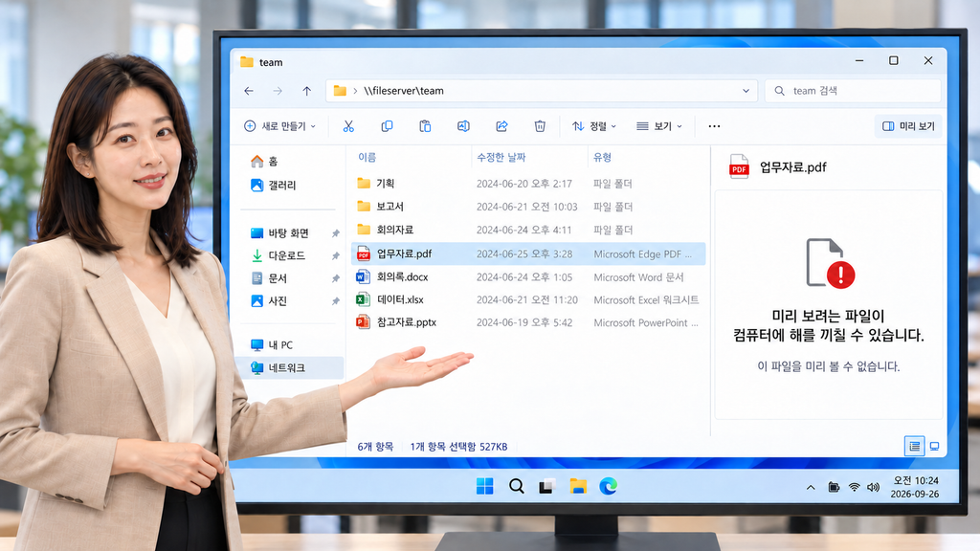Click the Share icon in toolbar
The height and width of the screenshot is (551, 980).
501,126
